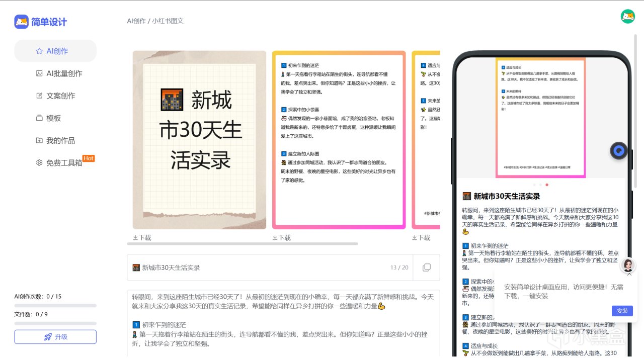The height and width of the screenshot is (358, 644).
Task: Click the body text editing area
Action: click(284, 323)
